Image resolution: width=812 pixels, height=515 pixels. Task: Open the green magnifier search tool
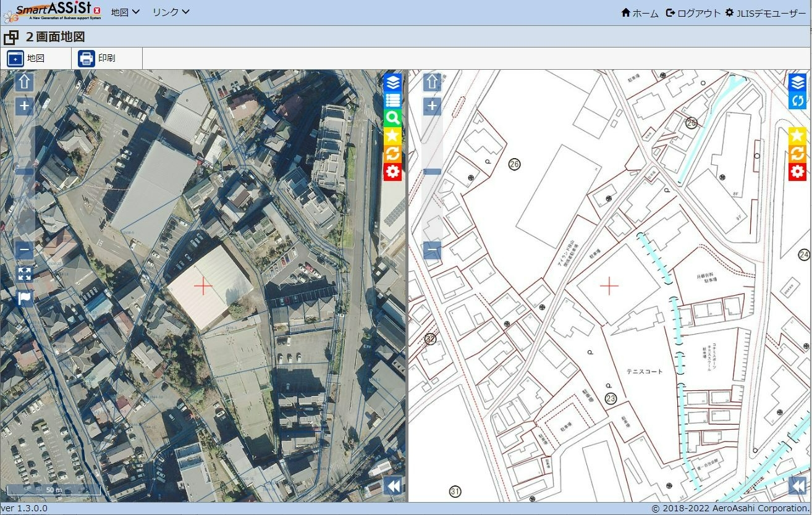click(392, 119)
